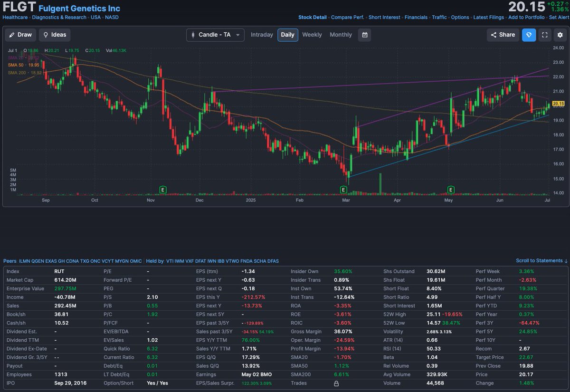Click the IPO date Sep 29, 2016
The width and height of the screenshot is (570, 392).
(x=69, y=383)
